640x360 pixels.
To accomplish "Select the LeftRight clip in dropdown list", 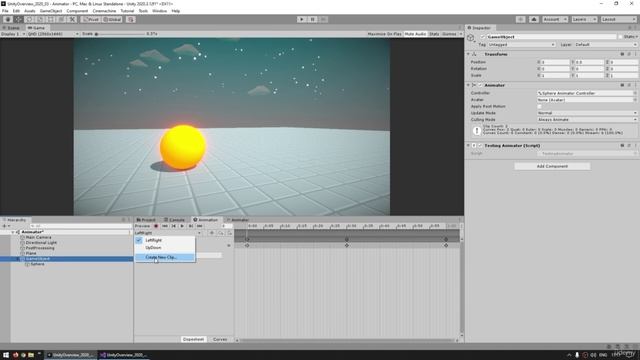I will click(x=165, y=240).
